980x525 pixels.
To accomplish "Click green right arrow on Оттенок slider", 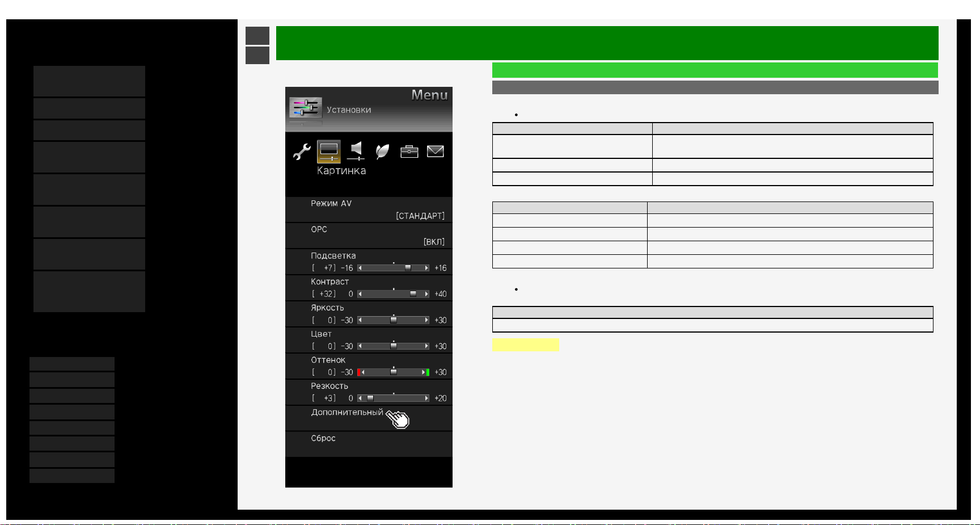I will tap(426, 372).
